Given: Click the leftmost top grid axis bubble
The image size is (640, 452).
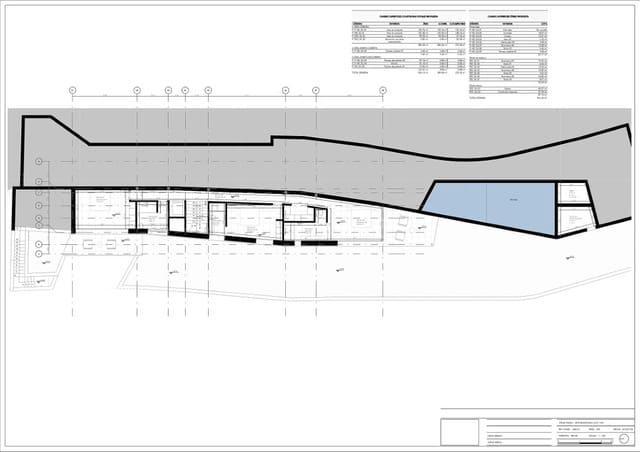Looking at the screenshot, I should tap(72, 90).
